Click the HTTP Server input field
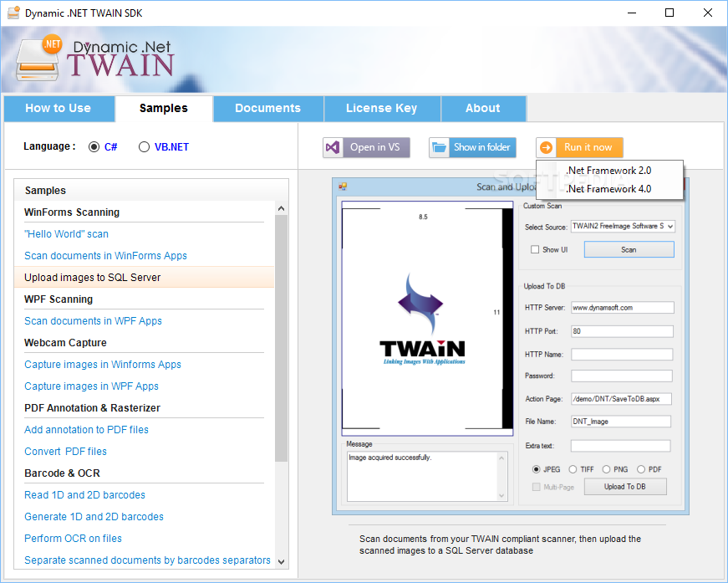 coord(622,308)
